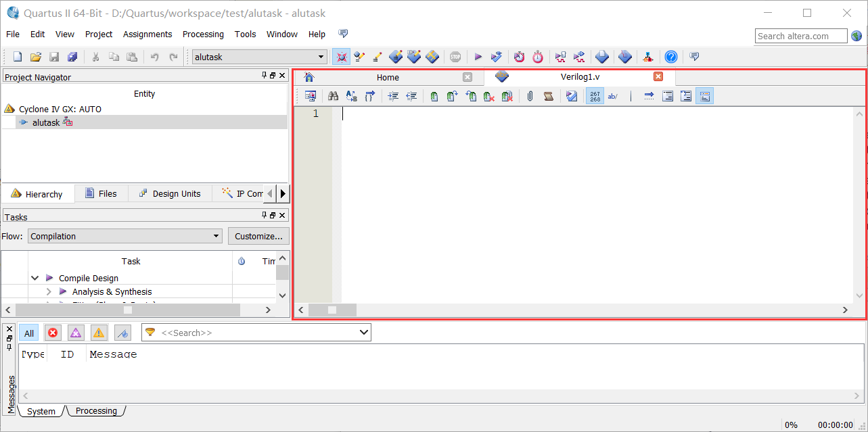This screenshot has width=868, height=432.
Task: Open the Find dialog with the binoculars icon
Action: click(333, 95)
